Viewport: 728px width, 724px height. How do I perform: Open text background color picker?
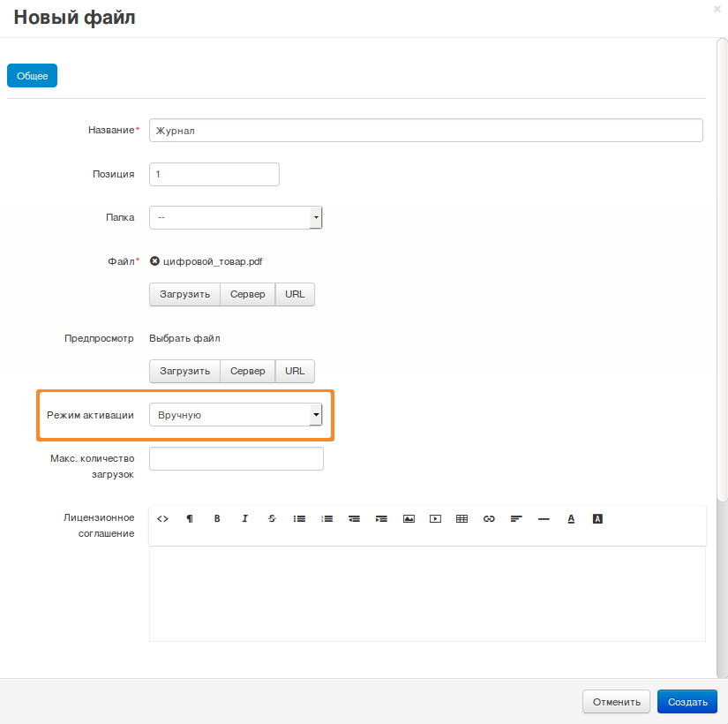coord(597,519)
